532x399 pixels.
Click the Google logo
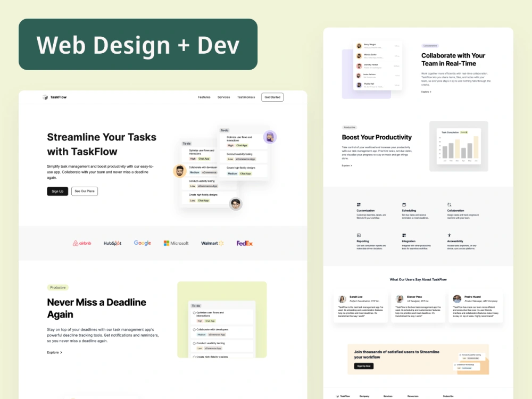(x=142, y=243)
